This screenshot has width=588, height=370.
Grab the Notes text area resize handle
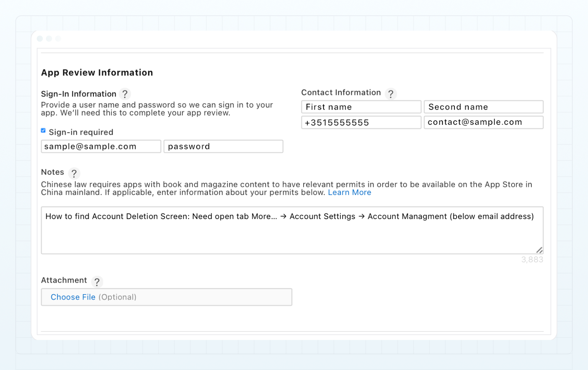[x=539, y=250]
